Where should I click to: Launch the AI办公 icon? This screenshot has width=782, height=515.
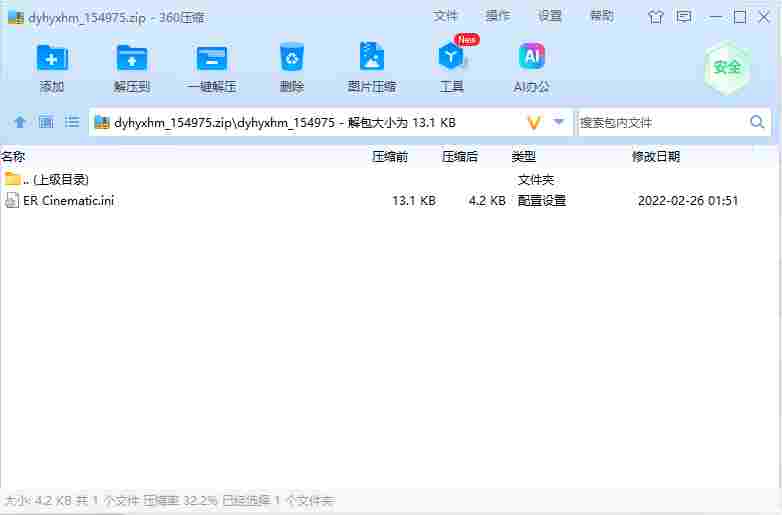[x=532, y=56]
